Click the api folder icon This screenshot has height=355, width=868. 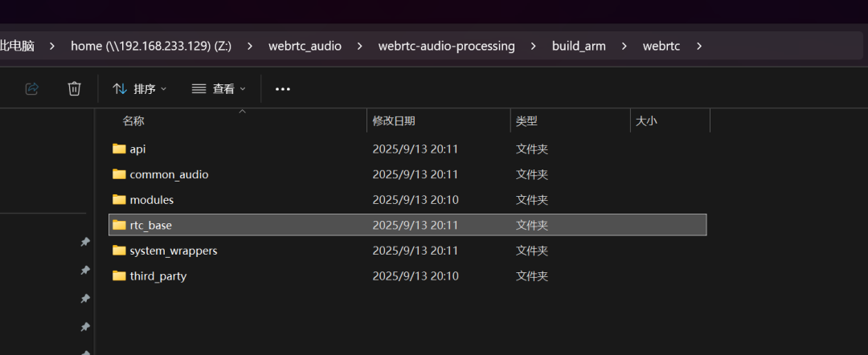point(119,149)
